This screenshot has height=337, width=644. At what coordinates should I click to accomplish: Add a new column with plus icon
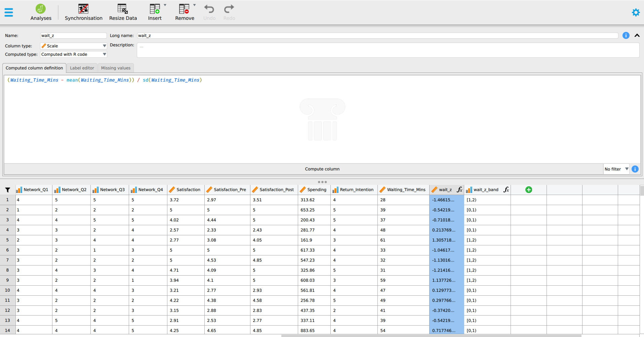coord(529,190)
